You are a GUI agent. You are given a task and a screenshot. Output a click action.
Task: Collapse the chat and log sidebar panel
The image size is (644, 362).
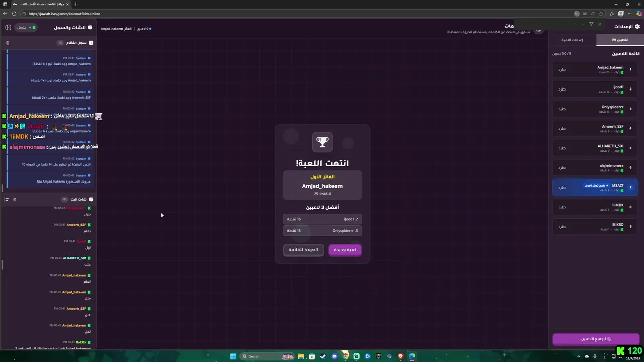8,27
